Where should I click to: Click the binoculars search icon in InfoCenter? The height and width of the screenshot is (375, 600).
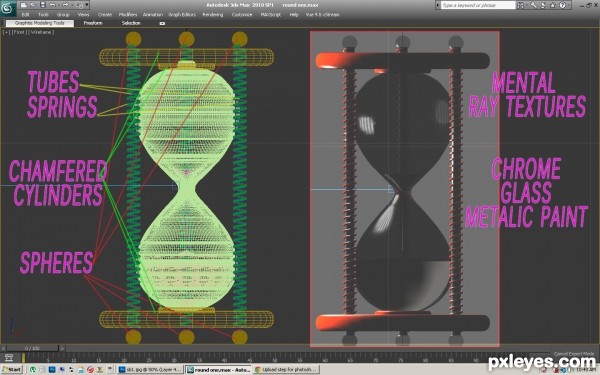[520, 5]
